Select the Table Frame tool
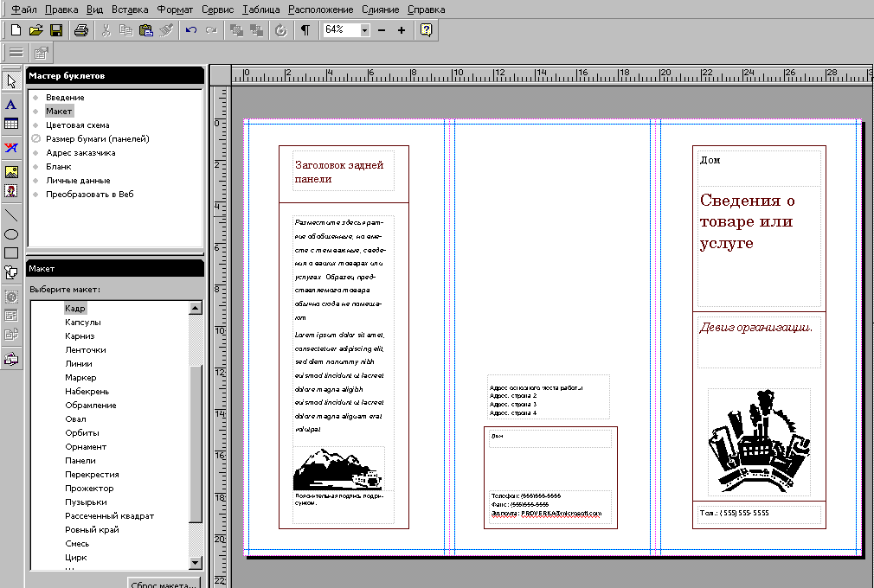The height and width of the screenshot is (588, 874). point(11,125)
